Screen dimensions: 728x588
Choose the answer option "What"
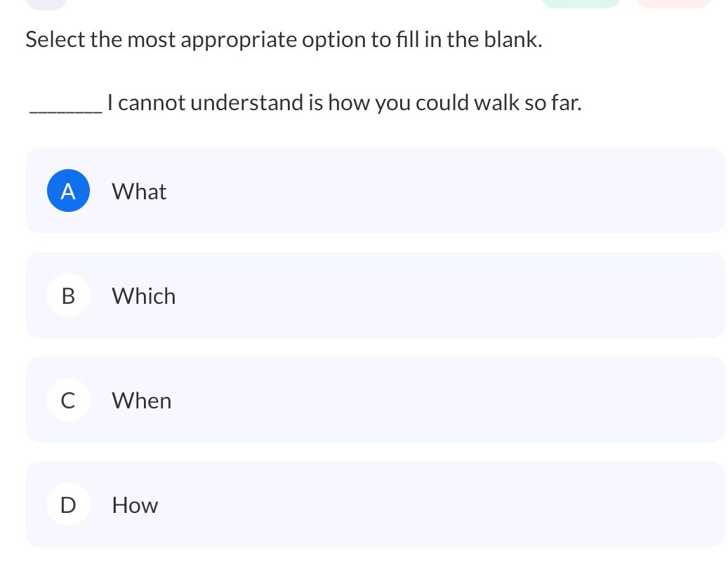(138, 191)
